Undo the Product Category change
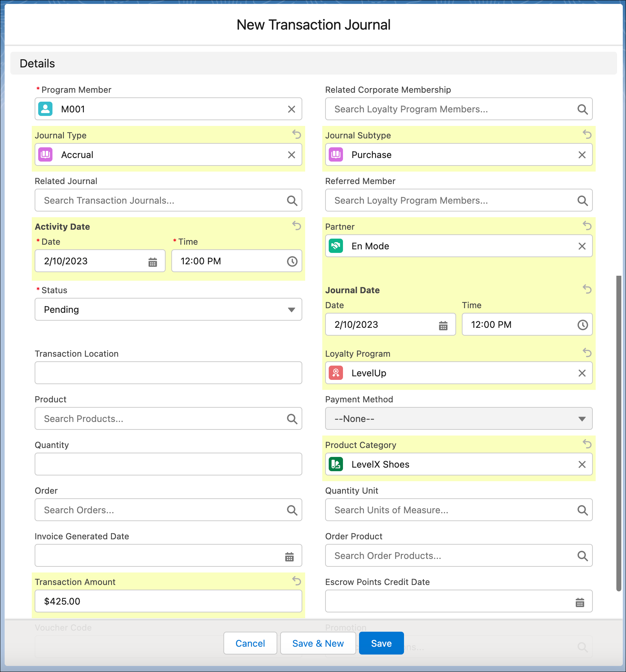The height and width of the screenshot is (672, 626). pos(587,444)
